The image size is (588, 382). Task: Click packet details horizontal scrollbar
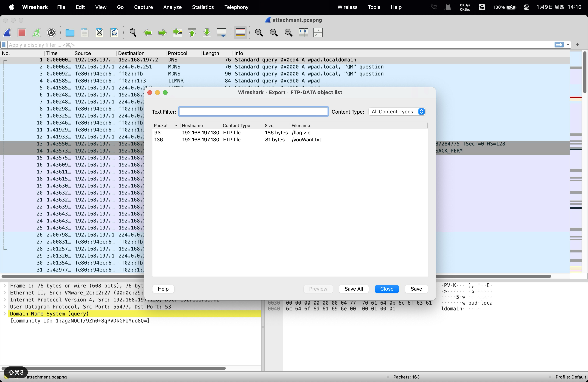114,368
